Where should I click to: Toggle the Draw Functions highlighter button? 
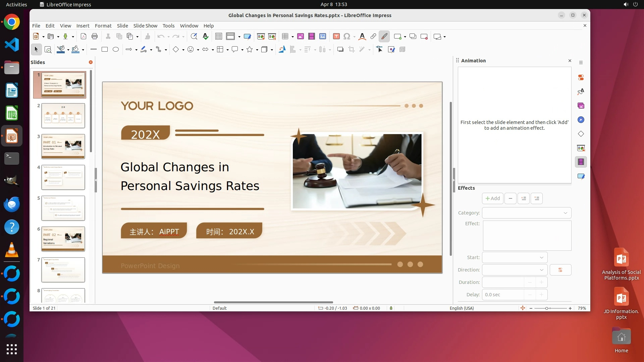[384, 37]
